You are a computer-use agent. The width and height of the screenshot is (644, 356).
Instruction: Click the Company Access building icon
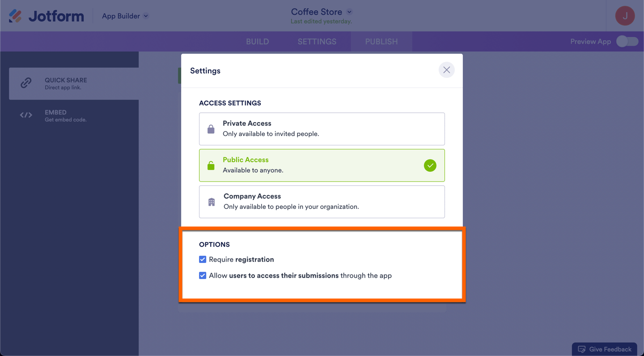pyautogui.click(x=212, y=202)
